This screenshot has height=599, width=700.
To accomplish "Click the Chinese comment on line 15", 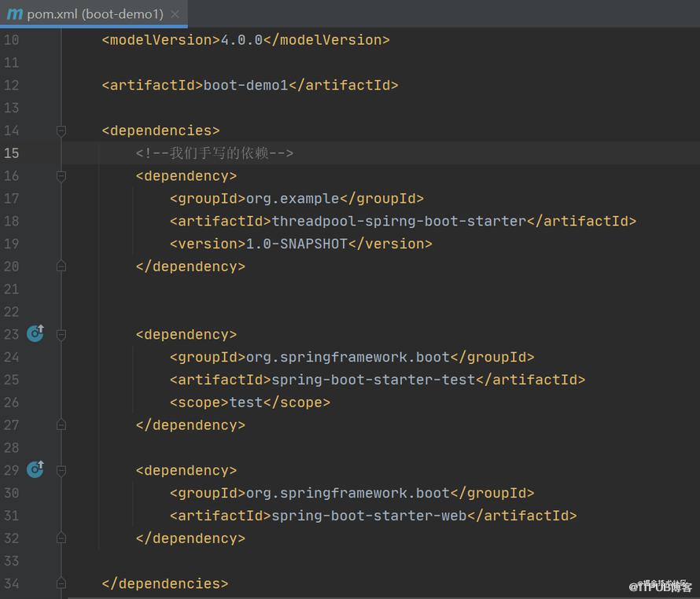I will pyautogui.click(x=214, y=153).
